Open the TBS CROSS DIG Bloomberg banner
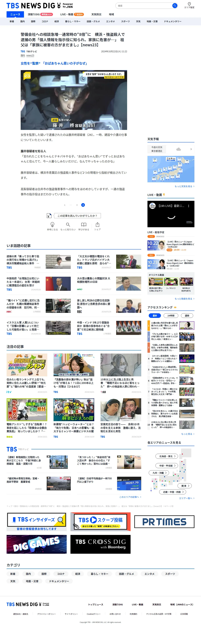This screenshot has height=644, width=201. point(100,544)
